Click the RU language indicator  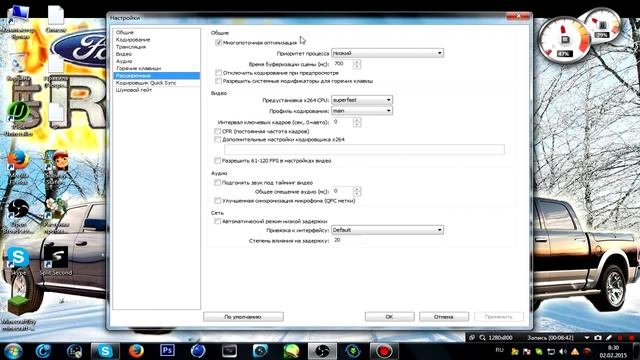click(499, 350)
